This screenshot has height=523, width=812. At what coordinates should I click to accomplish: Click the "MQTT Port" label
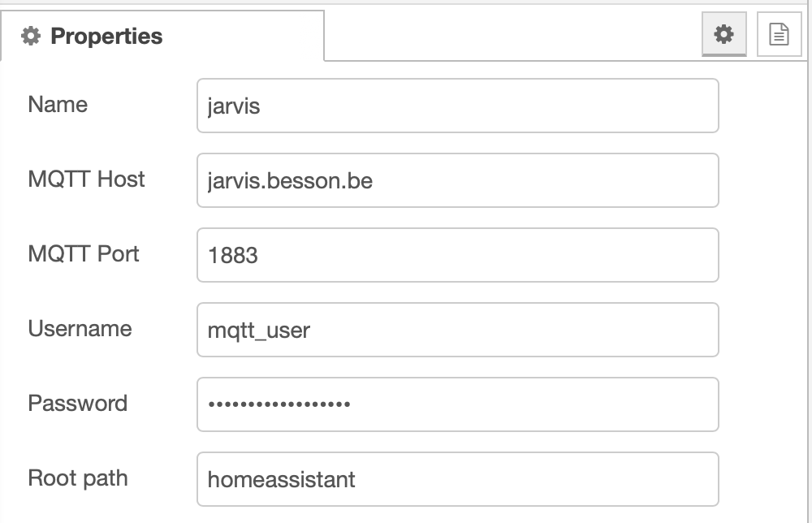point(84,254)
